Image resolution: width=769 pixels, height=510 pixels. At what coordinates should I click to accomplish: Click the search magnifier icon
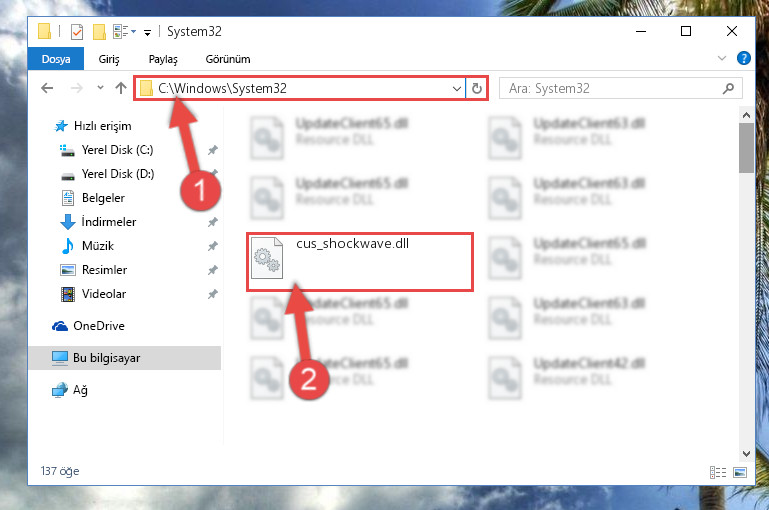click(728, 88)
